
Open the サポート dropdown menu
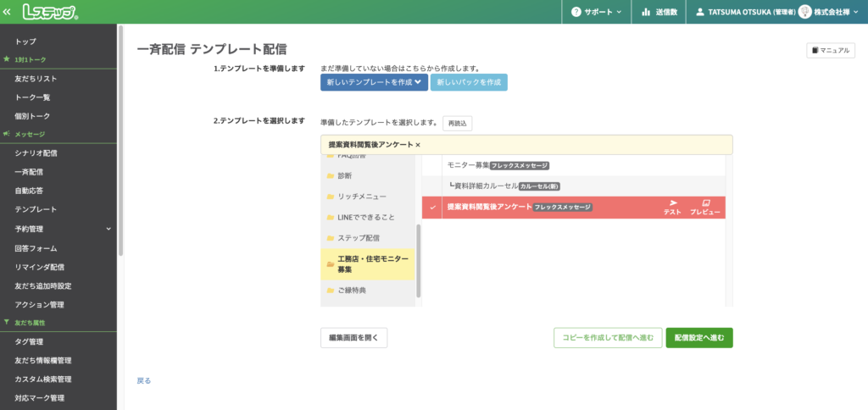click(597, 12)
